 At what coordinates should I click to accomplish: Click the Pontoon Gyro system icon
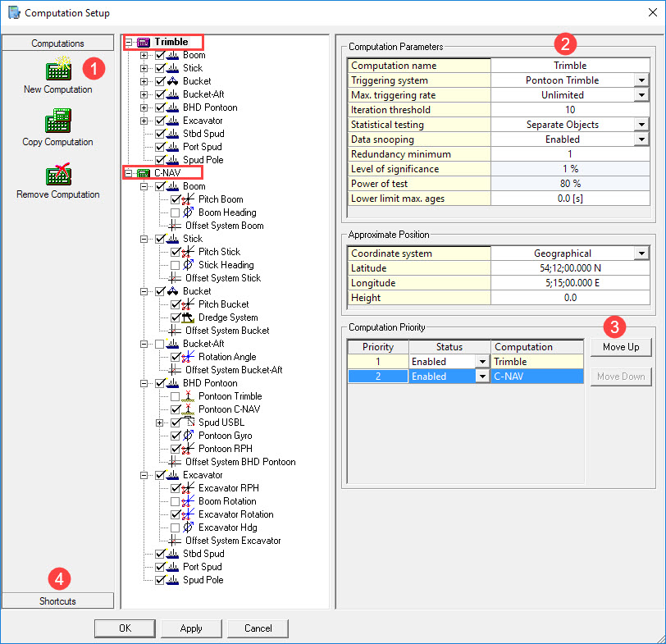tap(188, 436)
